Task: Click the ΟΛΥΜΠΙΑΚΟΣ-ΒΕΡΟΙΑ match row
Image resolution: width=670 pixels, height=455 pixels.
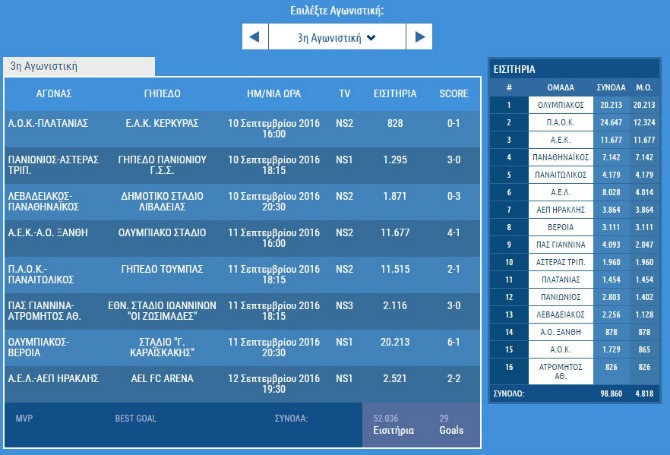Action: [x=48, y=346]
